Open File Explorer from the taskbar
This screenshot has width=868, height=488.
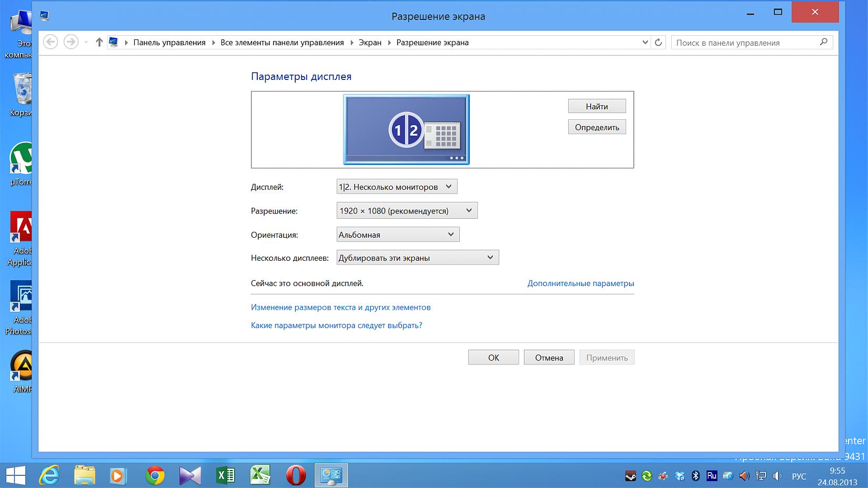click(x=85, y=476)
